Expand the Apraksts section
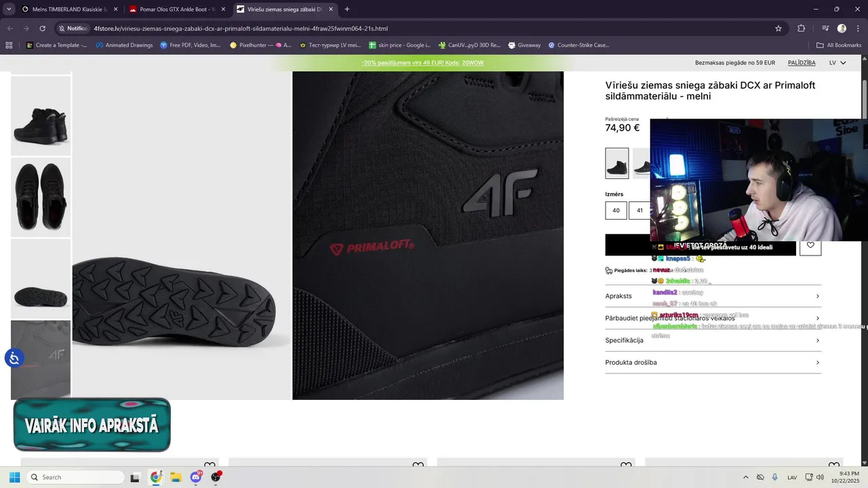 click(x=713, y=296)
